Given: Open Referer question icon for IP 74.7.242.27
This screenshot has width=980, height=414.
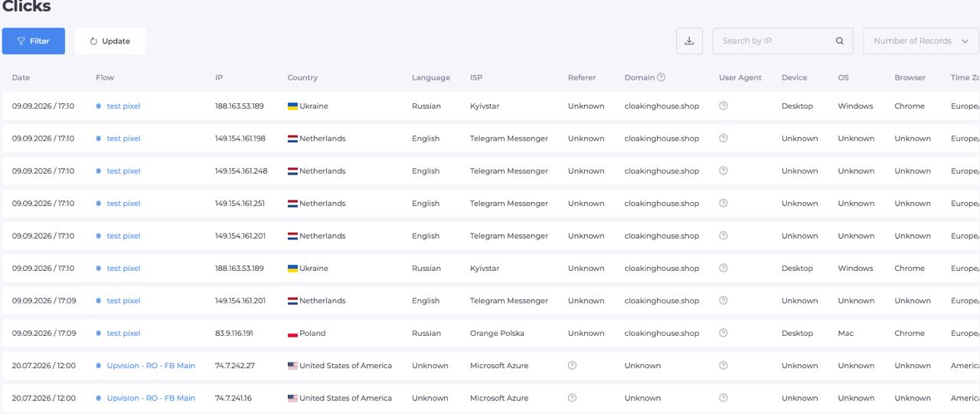Looking at the screenshot, I should (572, 365).
